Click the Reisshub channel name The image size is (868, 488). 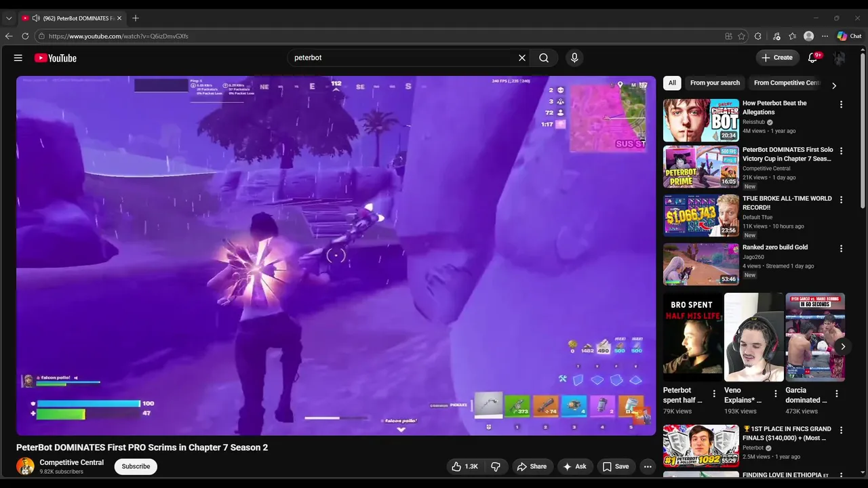[754, 122]
